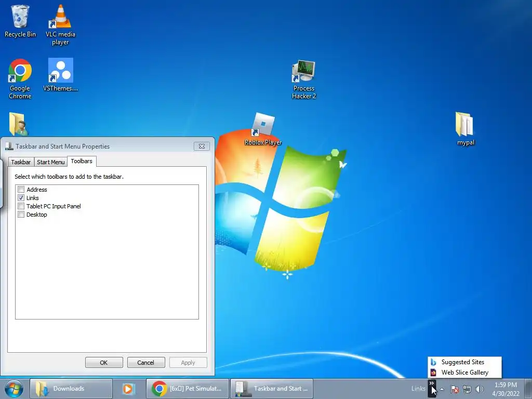This screenshot has width=532, height=399.
Task: Open the network tray icon
Action: (467, 389)
